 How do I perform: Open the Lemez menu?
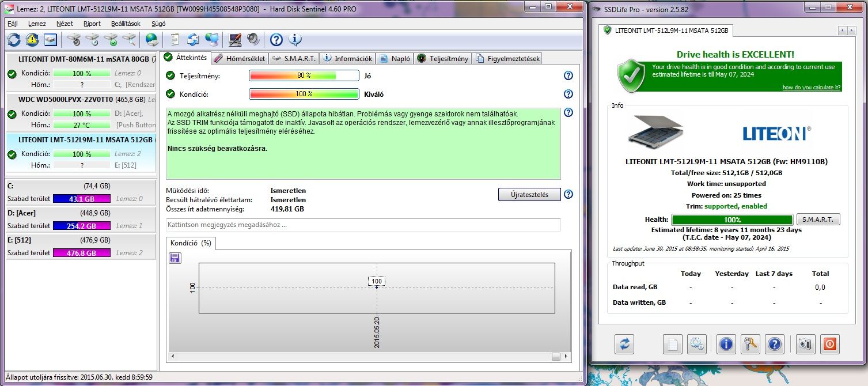[37, 24]
